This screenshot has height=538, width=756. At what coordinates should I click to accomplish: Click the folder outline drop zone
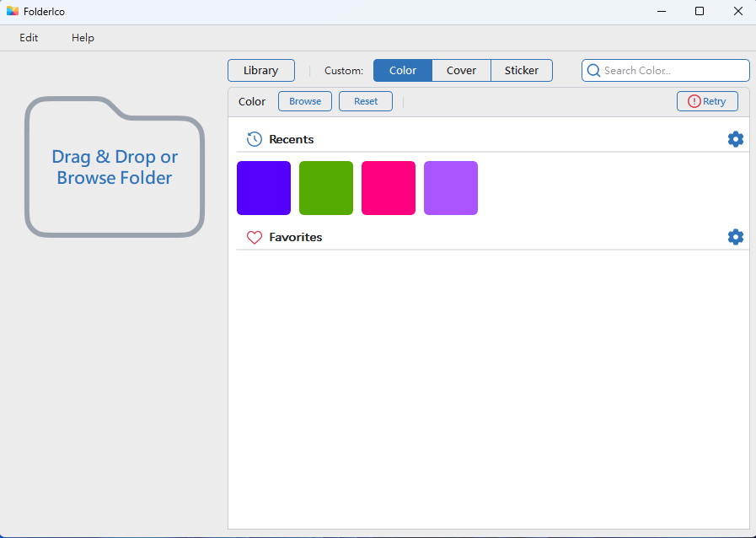(115, 167)
